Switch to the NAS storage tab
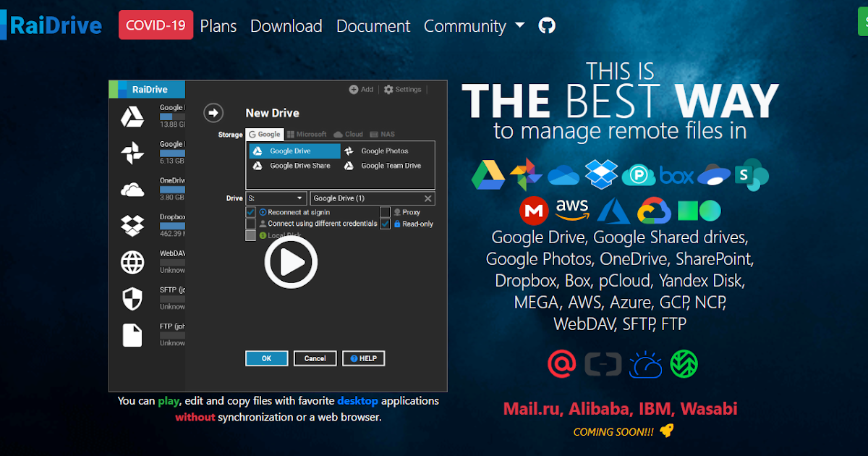 [x=383, y=134]
